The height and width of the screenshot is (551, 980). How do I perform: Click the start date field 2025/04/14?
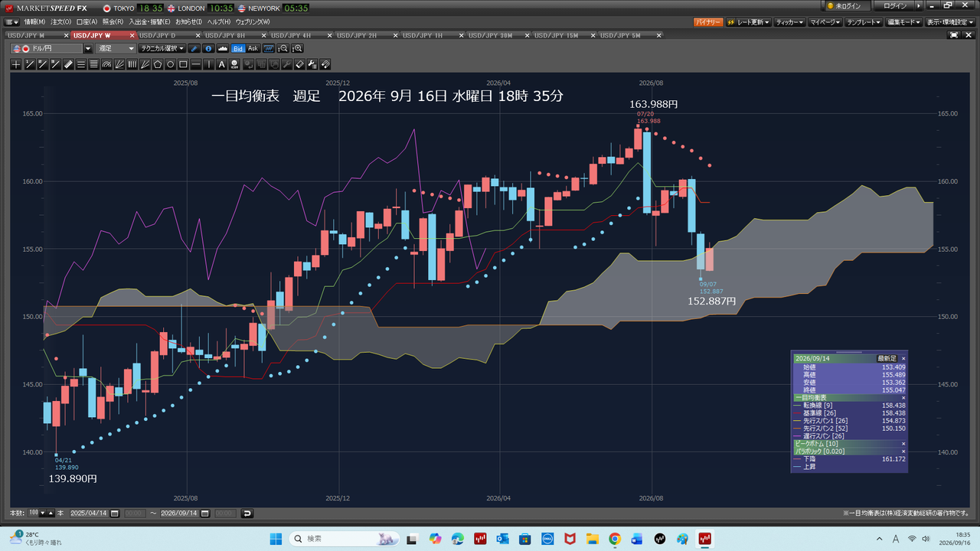(x=89, y=513)
